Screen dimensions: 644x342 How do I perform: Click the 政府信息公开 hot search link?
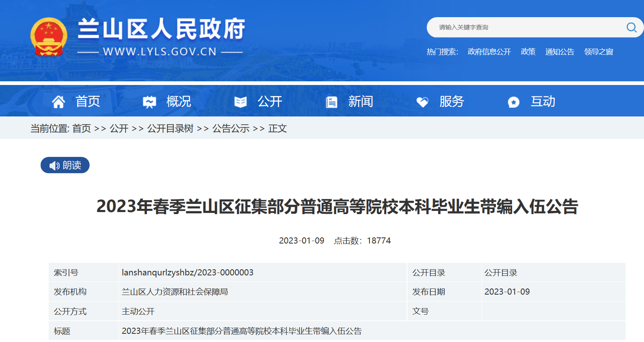click(489, 52)
